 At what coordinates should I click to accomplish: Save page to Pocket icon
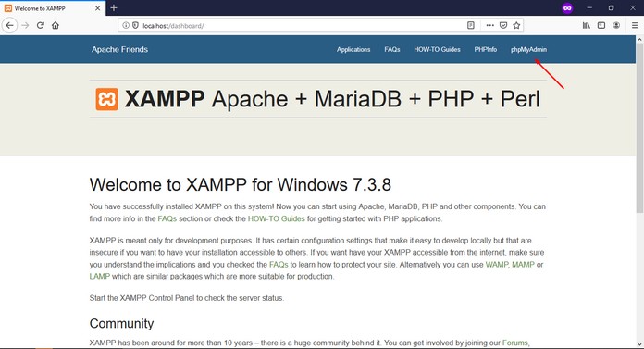[x=503, y=26]
